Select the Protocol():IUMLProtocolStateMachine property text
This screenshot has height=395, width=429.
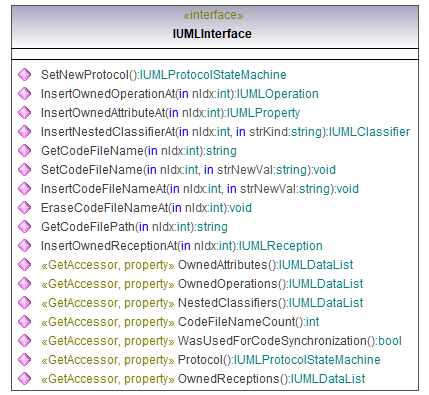tap(279, 360)
